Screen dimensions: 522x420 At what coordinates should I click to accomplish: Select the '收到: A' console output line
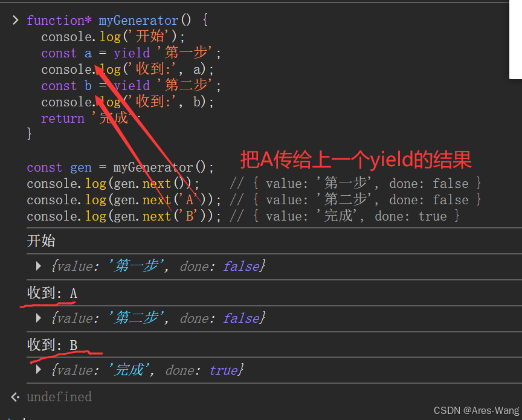coord(53,293)
